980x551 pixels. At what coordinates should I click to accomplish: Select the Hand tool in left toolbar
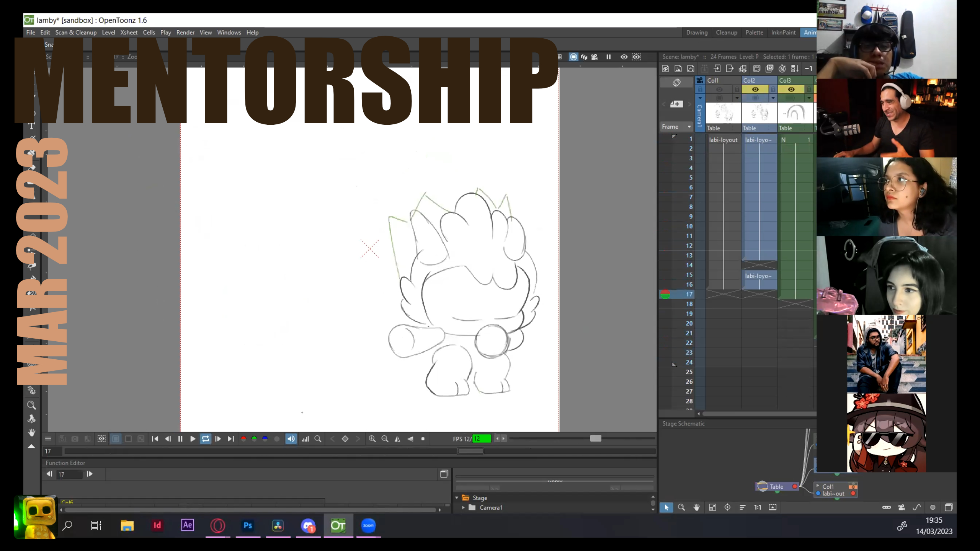[x=31, y=432]
